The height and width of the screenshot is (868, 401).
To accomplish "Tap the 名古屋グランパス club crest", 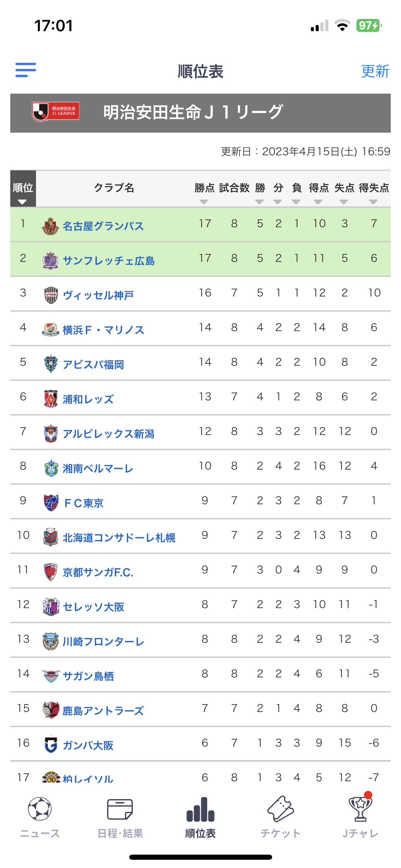I will coord(50,226).
